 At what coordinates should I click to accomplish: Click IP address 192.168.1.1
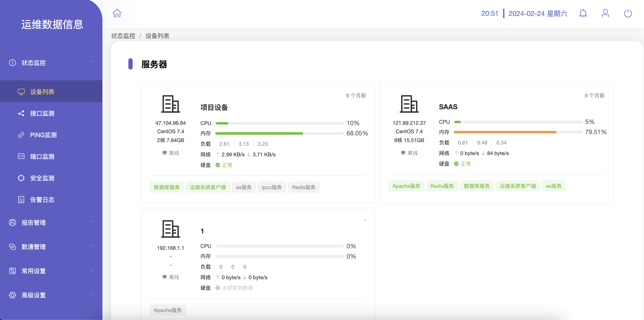tap(171, 248)
